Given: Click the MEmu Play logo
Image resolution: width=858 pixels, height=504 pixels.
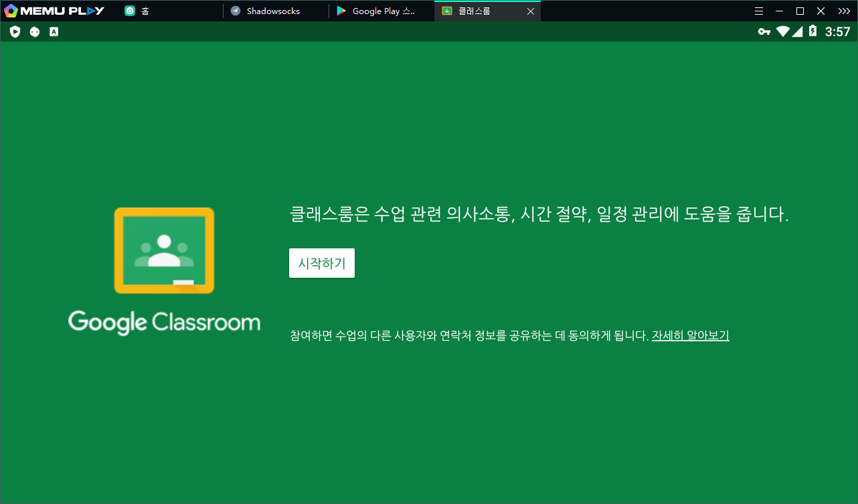Looking at the screenshot, I should (x=54, y=11).
